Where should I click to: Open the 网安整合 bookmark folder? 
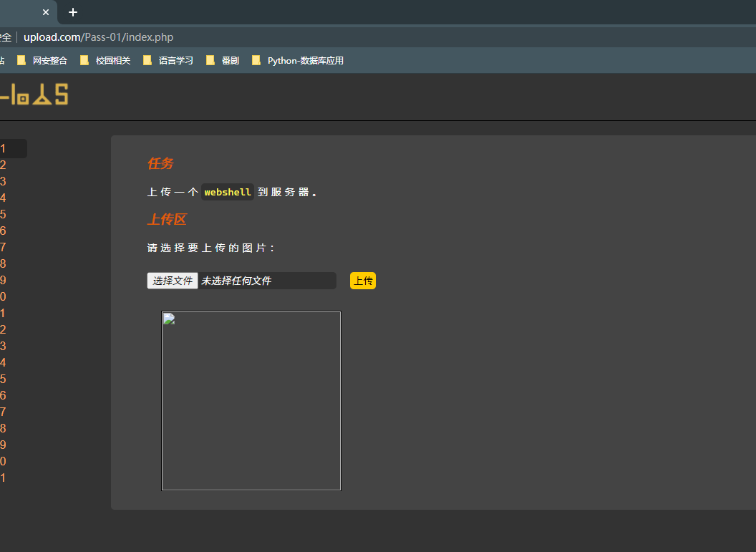click(43, 61)
